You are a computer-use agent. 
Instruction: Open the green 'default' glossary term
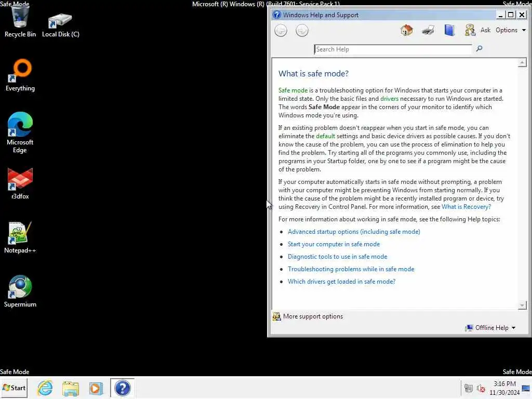click(325, 136)
